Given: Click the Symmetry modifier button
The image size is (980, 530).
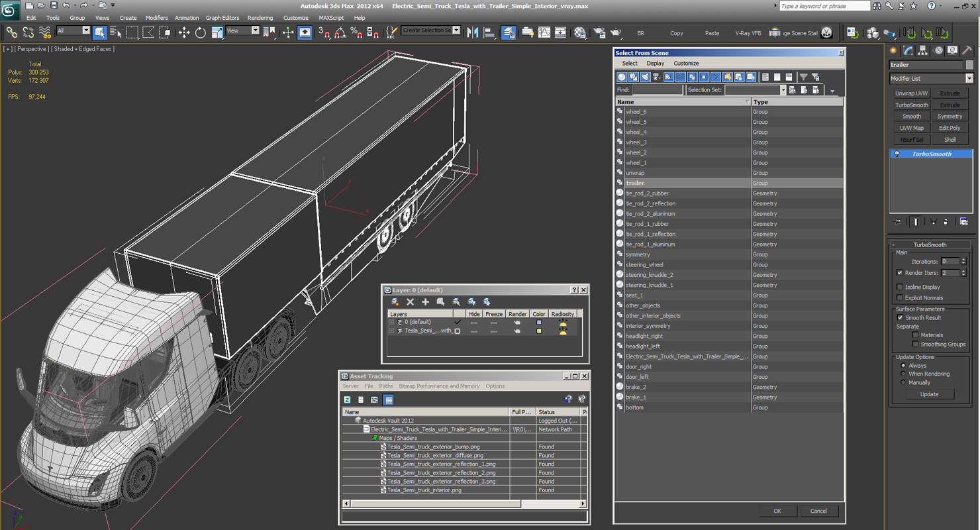Looking at the screenshot, I should click(x=950, y=117).
